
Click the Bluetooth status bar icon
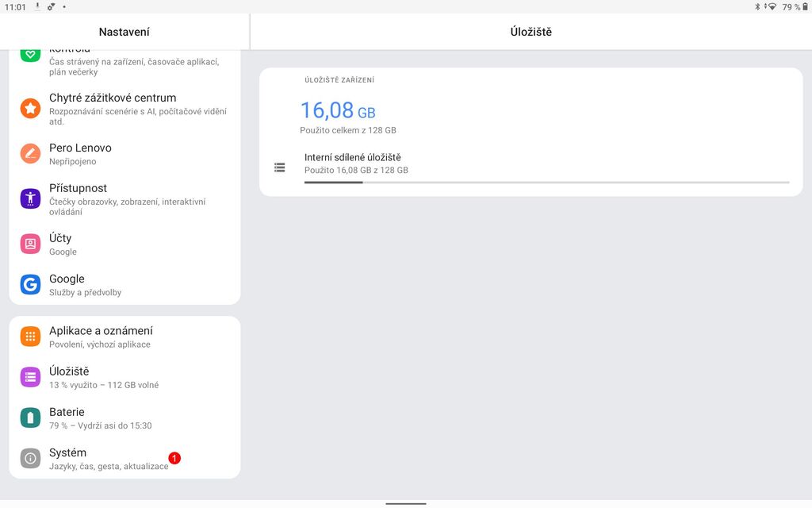click(x=757, y=6)
